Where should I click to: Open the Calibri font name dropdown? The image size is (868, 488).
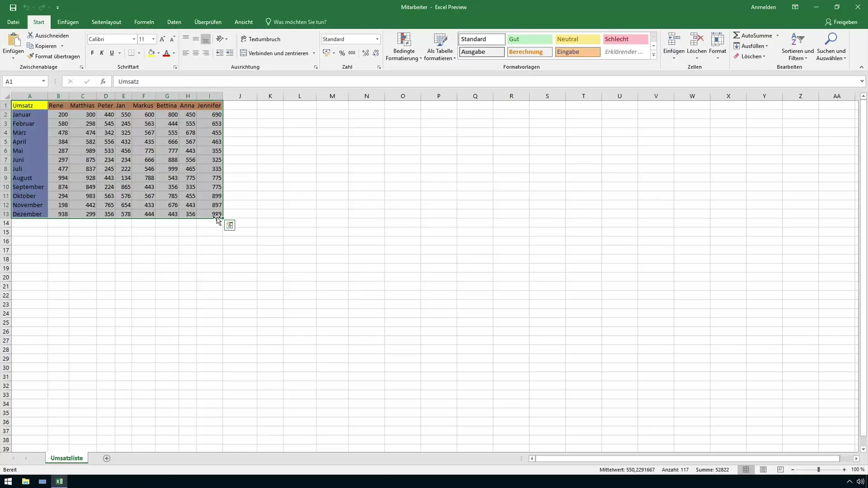click(134, 39)
